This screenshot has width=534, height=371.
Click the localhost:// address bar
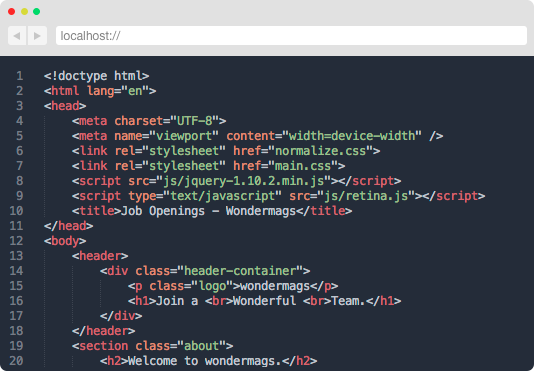tap(291, 35)
